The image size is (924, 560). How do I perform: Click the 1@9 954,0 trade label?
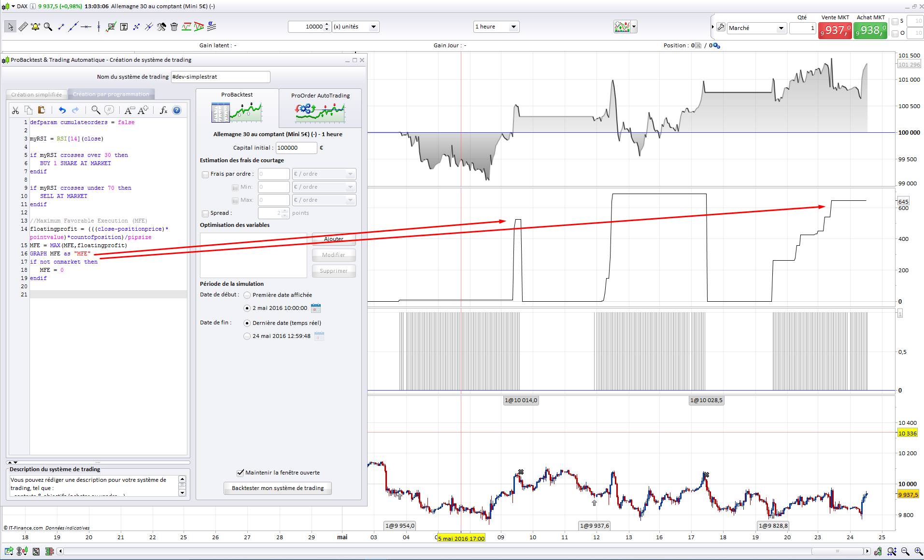pyautogui.click(x=399, y=526)
